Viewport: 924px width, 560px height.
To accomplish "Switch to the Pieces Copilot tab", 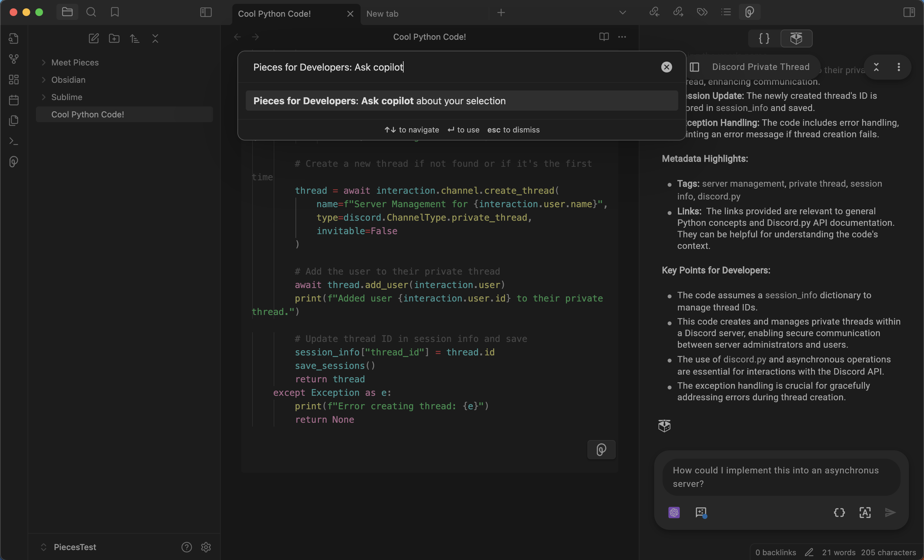I will pos(796,38).
